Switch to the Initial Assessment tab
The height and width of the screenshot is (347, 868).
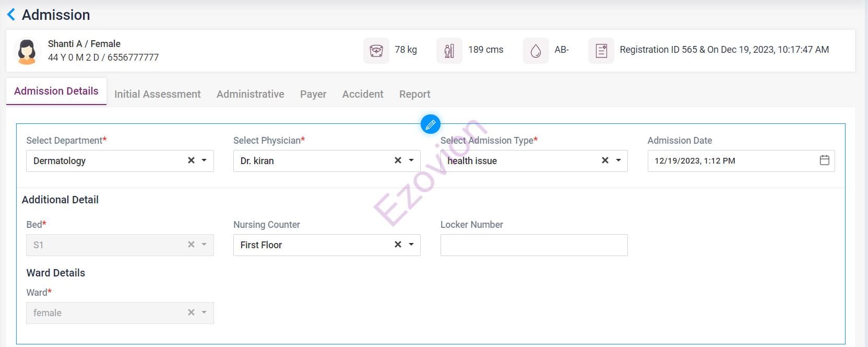point(157,94)
